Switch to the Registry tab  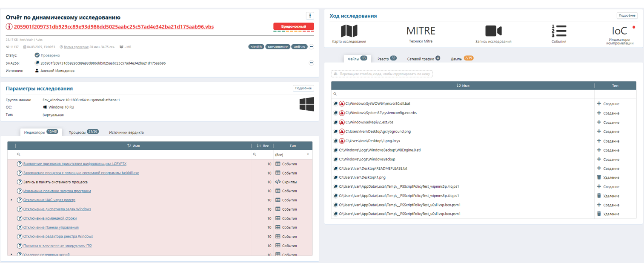pos(386,59)
